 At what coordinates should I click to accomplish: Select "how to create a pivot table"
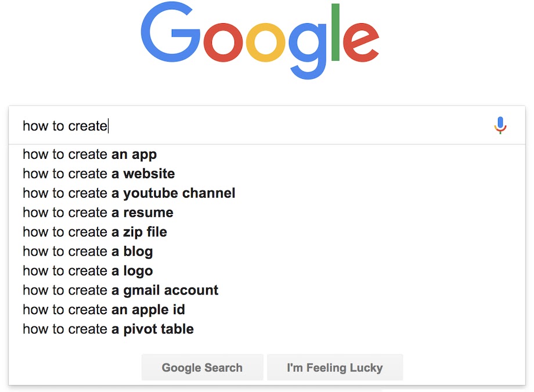(108, 329)
